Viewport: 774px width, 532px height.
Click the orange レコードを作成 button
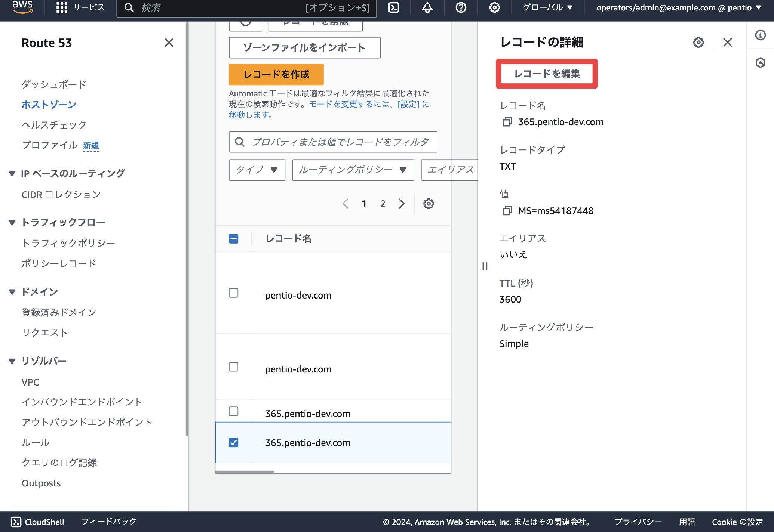click(276, 74)
